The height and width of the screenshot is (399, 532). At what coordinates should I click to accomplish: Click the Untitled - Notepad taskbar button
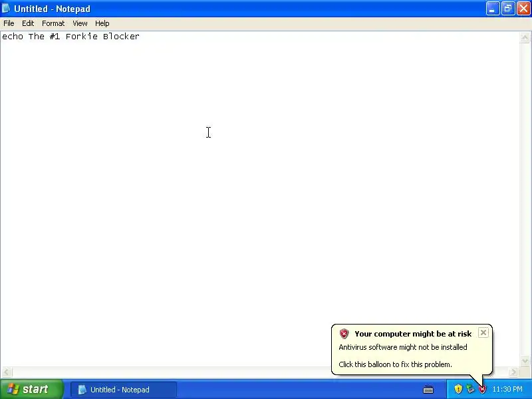click(x=124, y=390)
